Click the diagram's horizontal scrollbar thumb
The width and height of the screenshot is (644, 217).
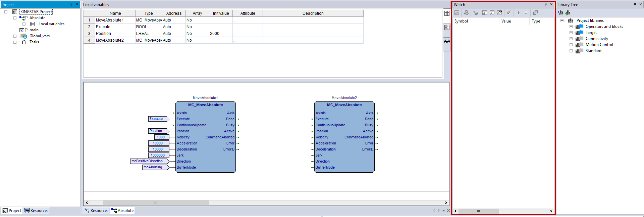tap(156, 203)
